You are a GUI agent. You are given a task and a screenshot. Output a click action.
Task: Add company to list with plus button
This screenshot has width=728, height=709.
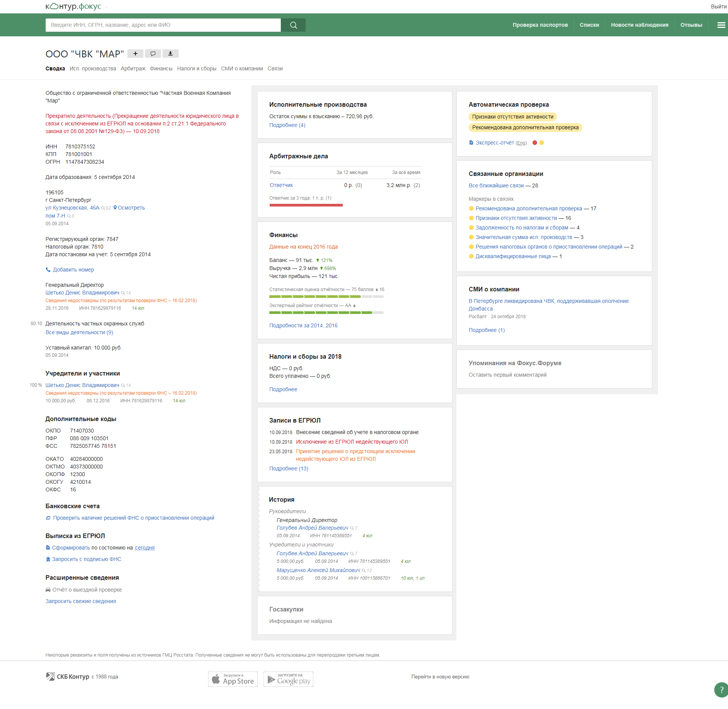click(x=135, y=54)
